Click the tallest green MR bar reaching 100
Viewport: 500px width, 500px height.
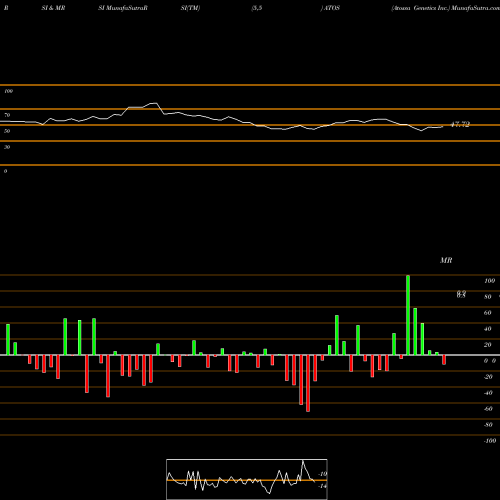click(408, 315)
